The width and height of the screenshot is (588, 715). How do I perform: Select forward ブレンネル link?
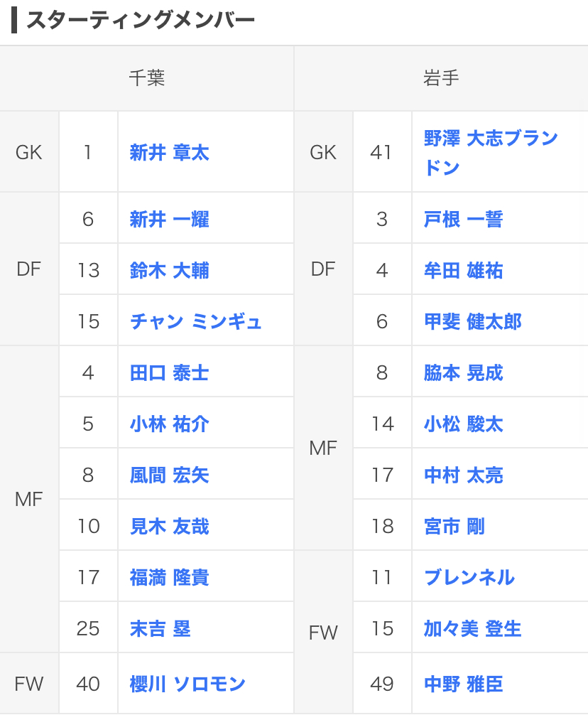(x=469, y=578)
